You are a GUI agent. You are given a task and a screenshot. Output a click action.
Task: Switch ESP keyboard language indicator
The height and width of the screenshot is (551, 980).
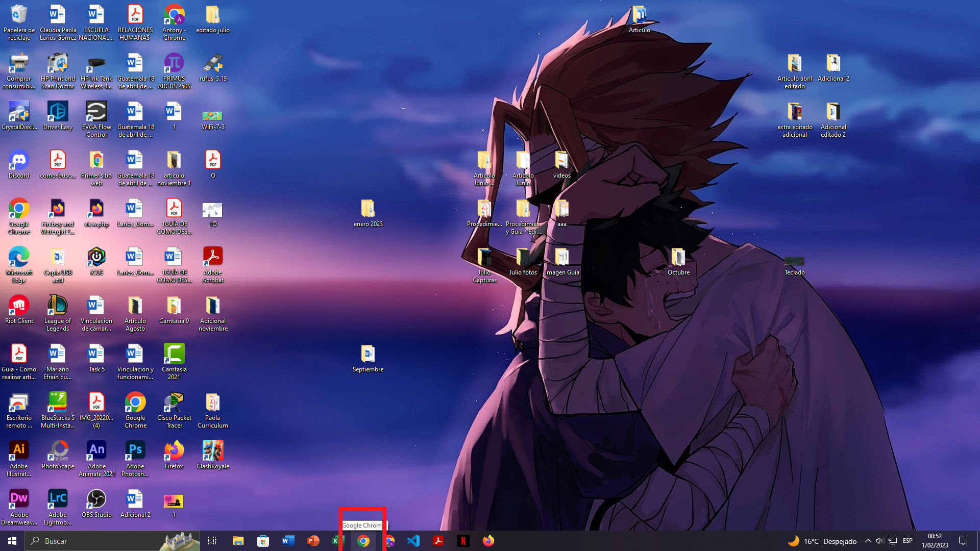tap(908, 541)
